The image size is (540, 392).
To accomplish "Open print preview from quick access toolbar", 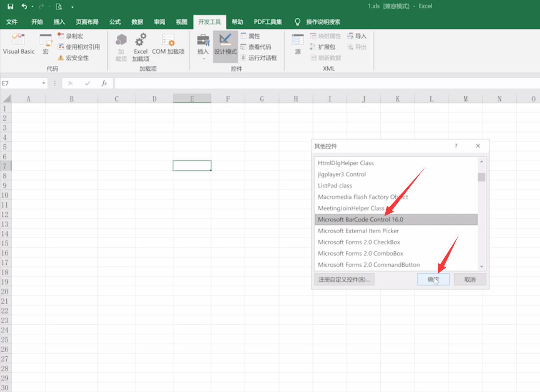I will 59,6.
